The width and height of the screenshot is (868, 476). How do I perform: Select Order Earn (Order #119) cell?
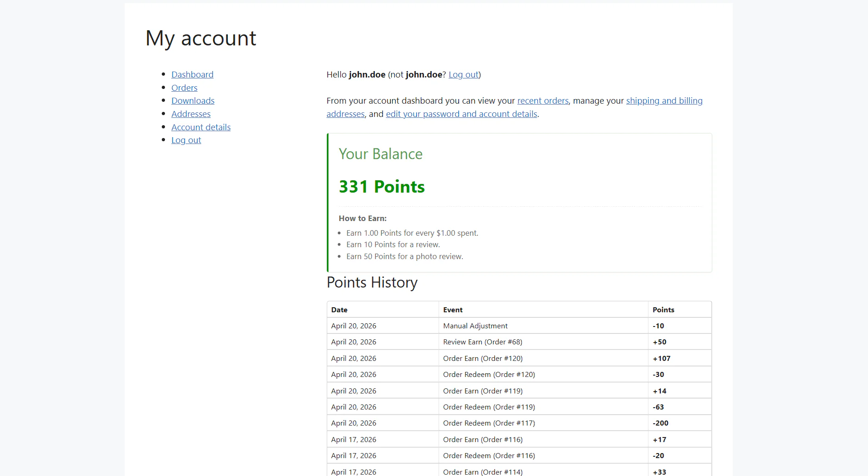(543, 391)
